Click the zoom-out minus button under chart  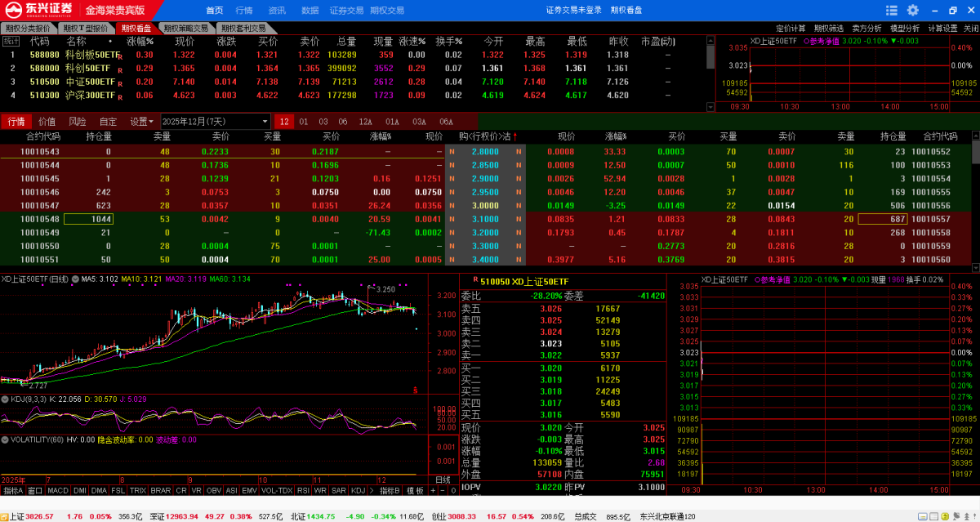click(x=443, y=491)
